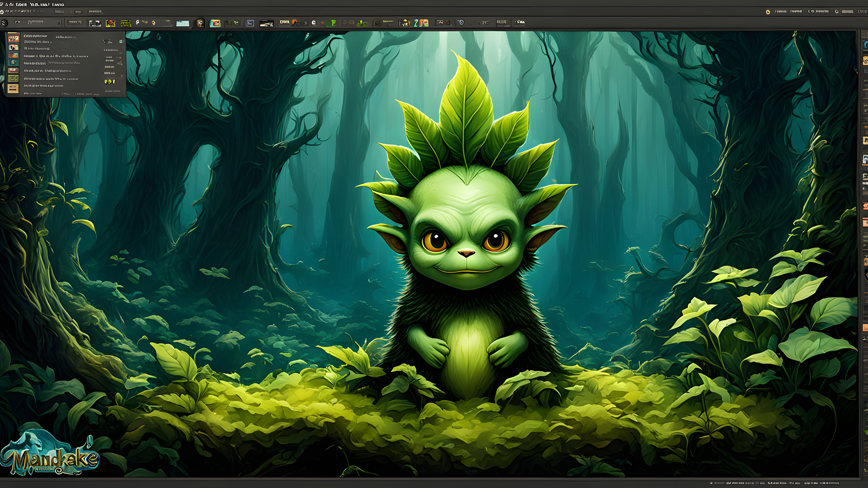This screenshot has height=488, width=868.
Task: Select the red and yellow square toolbar icon
Action: 111,23
